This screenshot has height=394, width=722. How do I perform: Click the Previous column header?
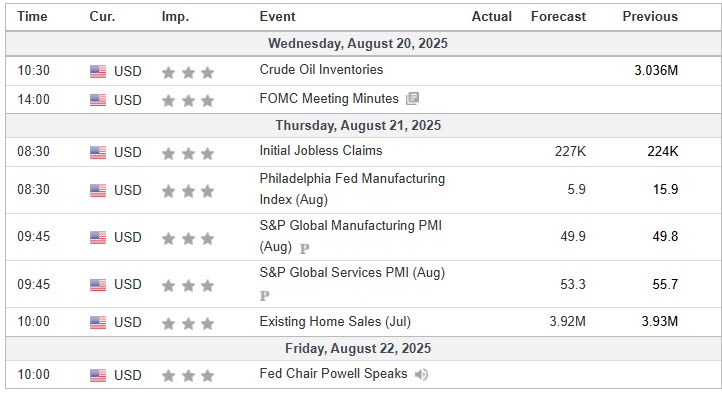[x=650, y=17]
